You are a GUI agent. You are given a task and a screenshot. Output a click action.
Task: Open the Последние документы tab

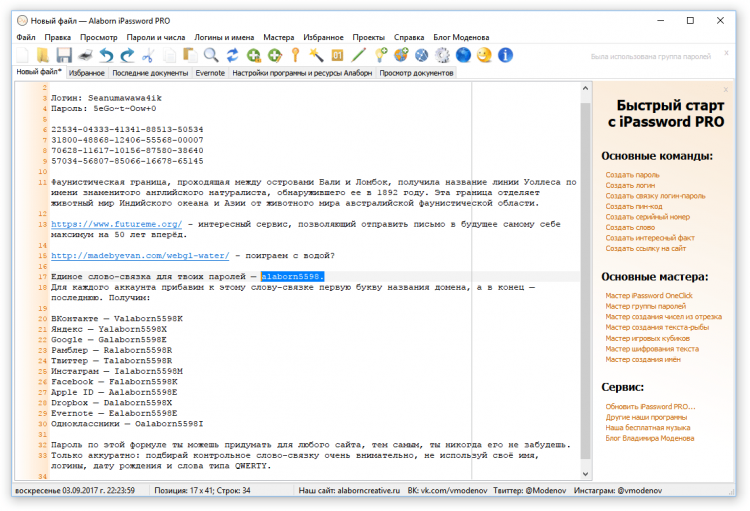pyautogui.click(x=150, y=73)
